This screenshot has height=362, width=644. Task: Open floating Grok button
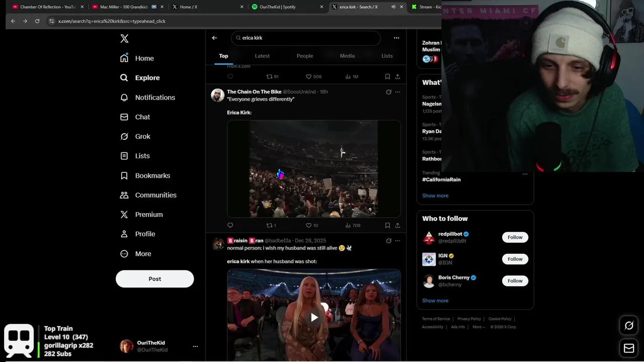(629, 326)
